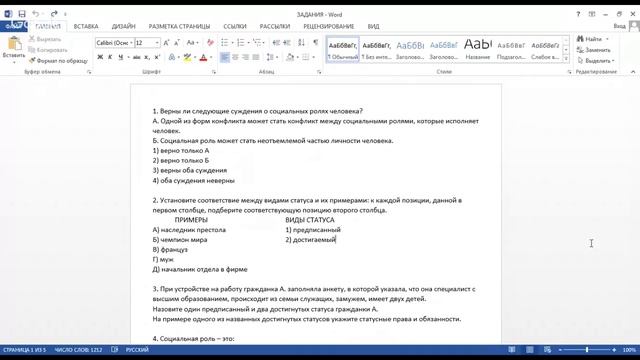Click Вход (sign in) link
This screenshot has width=640, height=360.
coord(619,26)
